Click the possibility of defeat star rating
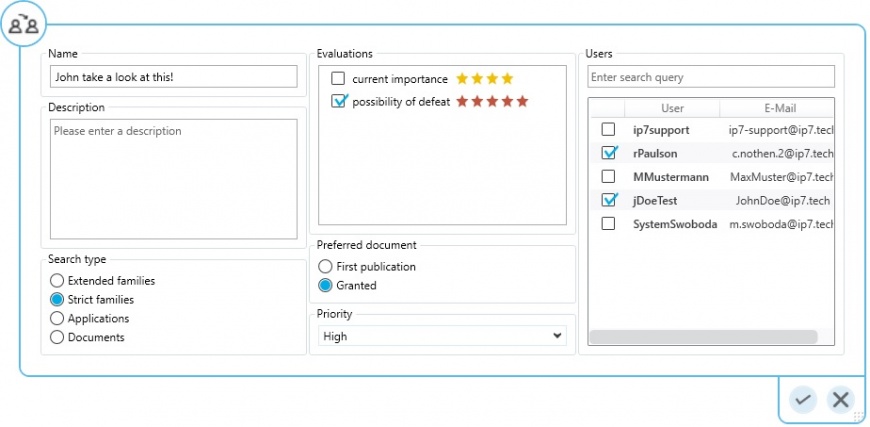The height and width of the screenshot is (427, 870). [x=492, y=101]
